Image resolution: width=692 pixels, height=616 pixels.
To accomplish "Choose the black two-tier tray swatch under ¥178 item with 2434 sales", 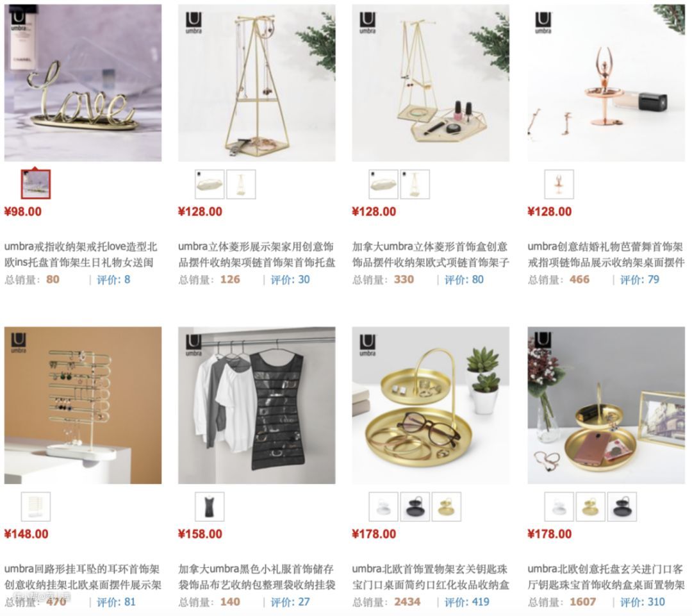I will pos(415,506).
